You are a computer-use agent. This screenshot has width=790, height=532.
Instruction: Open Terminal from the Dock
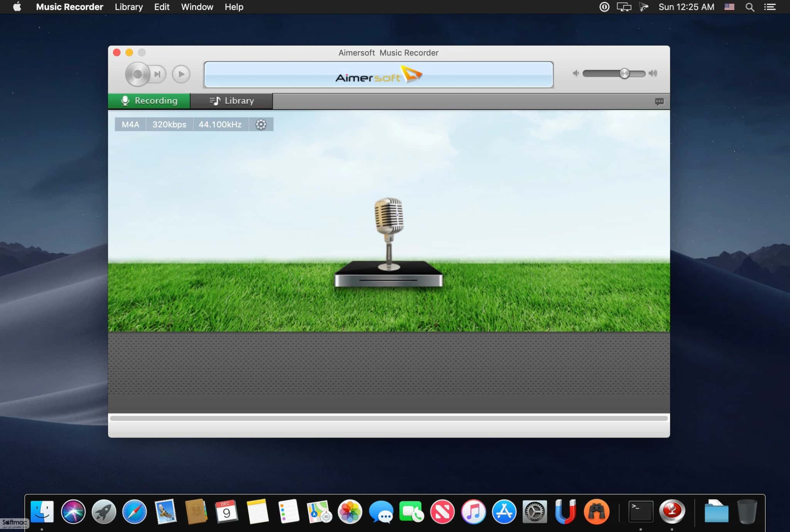[641, 512]
